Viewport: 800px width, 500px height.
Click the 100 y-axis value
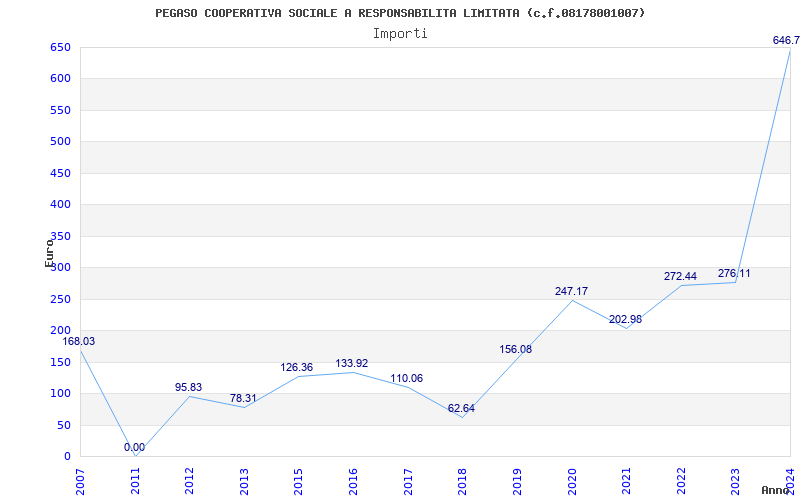click(x=60, y=393)
